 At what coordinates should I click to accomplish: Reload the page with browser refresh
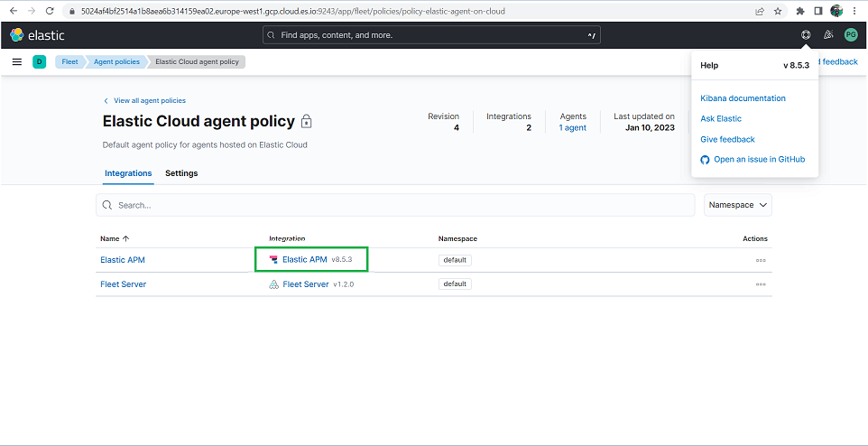pyautogui.click(x=50, y=11)
